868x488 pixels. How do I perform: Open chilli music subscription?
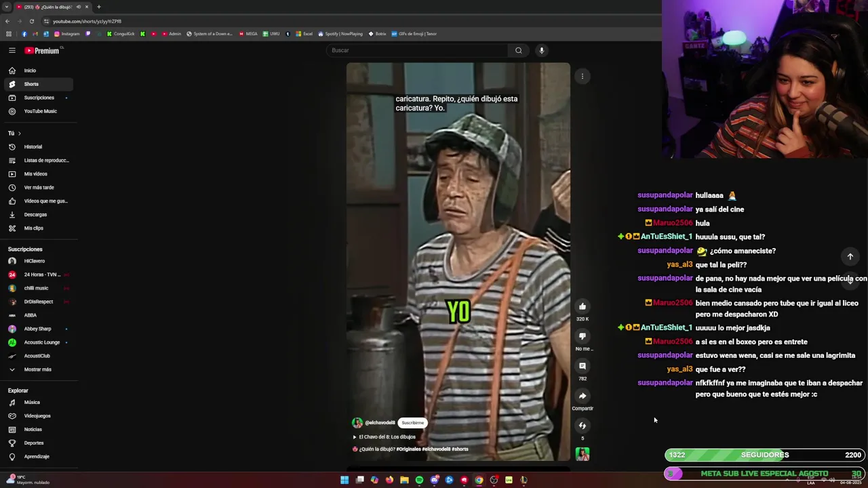pos(38,288)
